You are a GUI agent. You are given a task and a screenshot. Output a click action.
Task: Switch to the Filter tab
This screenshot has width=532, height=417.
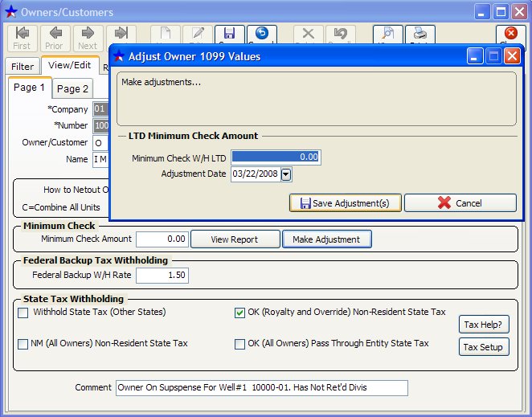point(23,66)
